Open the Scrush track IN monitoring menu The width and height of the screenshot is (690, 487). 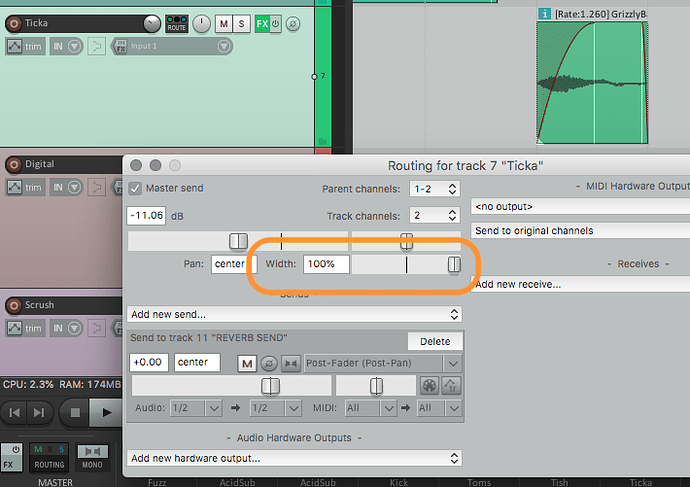pyautogui.click(x=66, y=328)
